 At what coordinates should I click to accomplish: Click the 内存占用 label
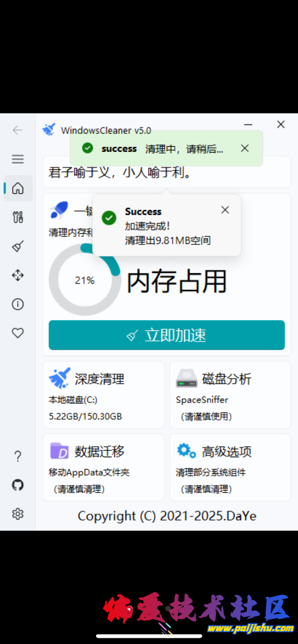[x=177, y=282]
